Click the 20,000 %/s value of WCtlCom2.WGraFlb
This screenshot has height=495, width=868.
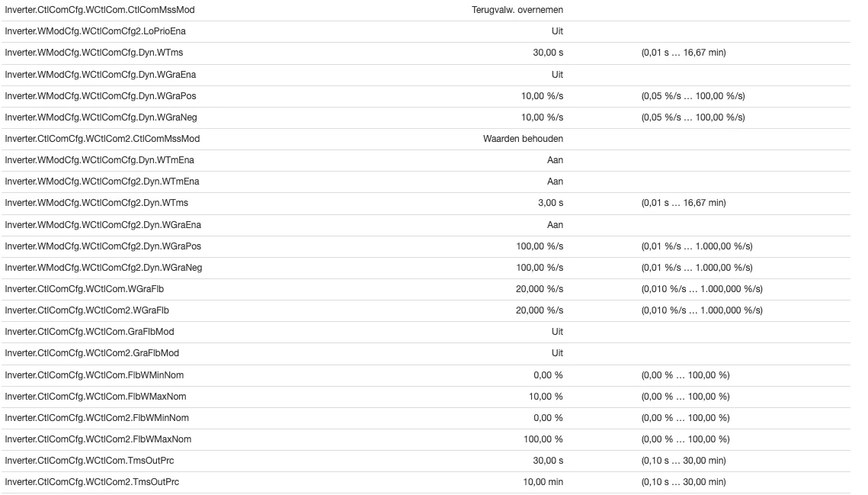pyautogui.click(x=540, y=310)
